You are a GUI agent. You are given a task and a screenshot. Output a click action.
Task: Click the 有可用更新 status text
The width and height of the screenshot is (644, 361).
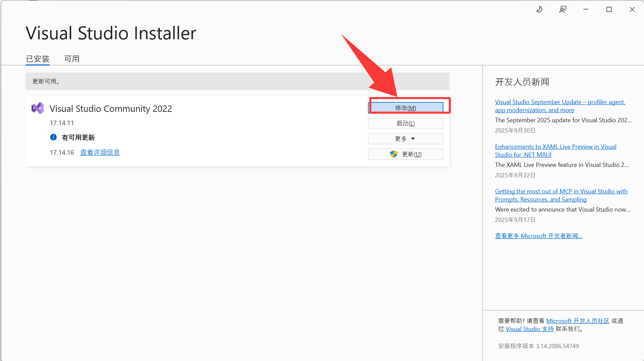coord(78,138)
